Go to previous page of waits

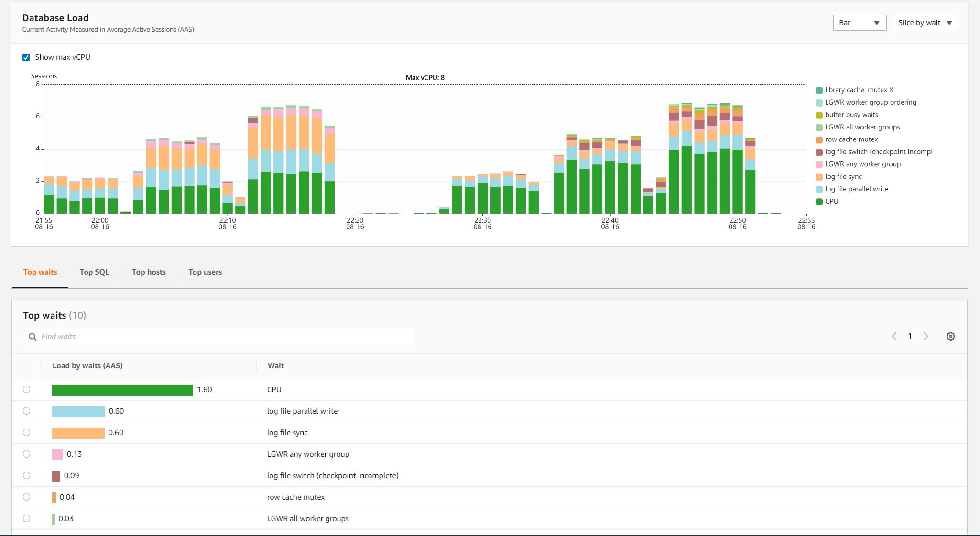tap(894, 336)
